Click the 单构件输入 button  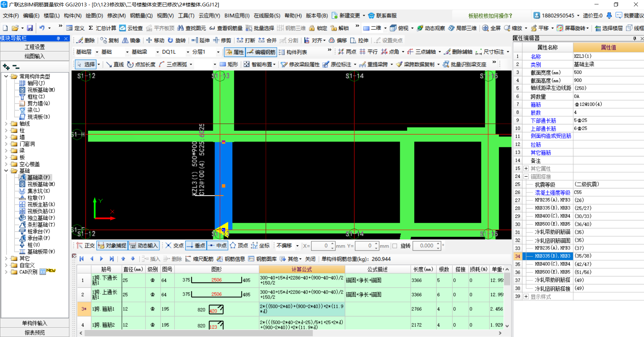pyautogui.click(x=35, y=323)
